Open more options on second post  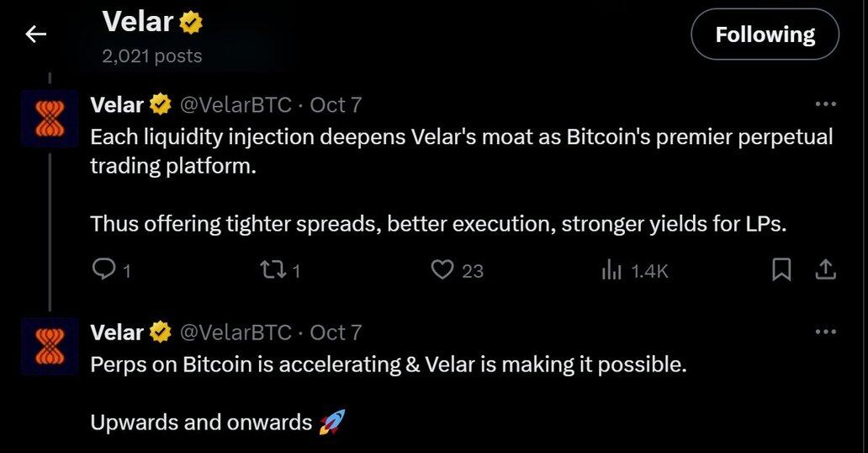pos(826,333)
